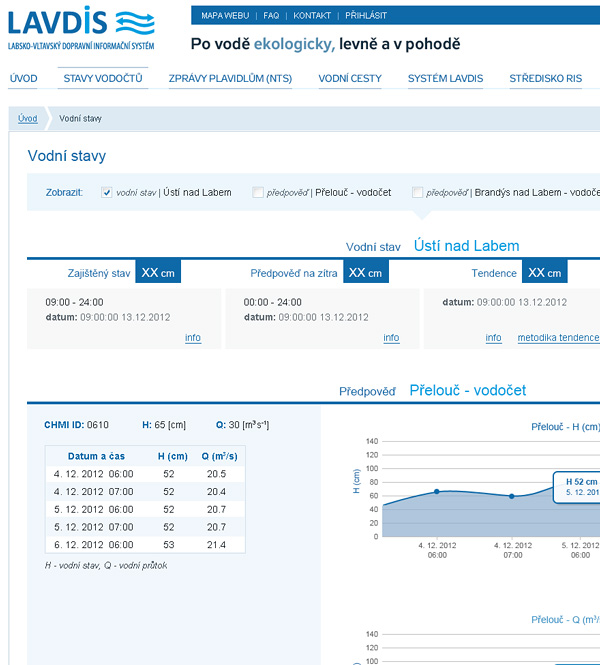Click the Vodní stavy breadcrumb text
The image size is (600, 665).
point(80,119)
